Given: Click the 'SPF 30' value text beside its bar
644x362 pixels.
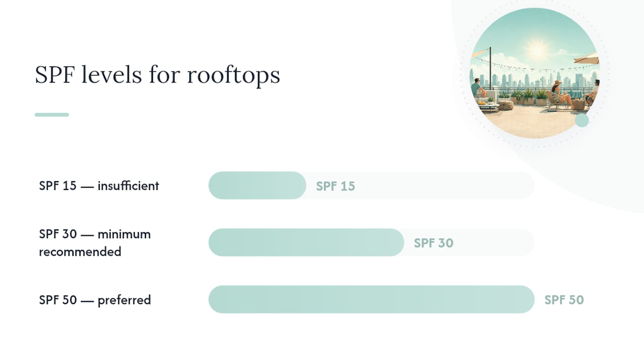Looking at the screenshot, I should coord(434,243).
